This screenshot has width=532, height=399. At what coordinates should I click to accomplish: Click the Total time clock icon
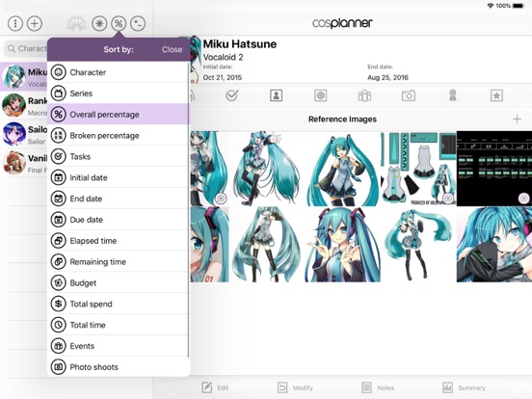(x=59, y=325)
